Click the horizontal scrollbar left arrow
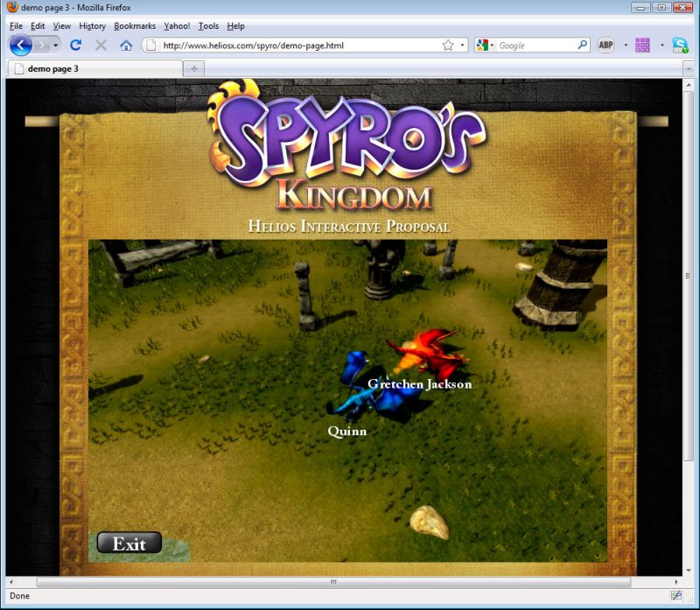The width and height of the screenshot is (700, 610). point(11,582)
